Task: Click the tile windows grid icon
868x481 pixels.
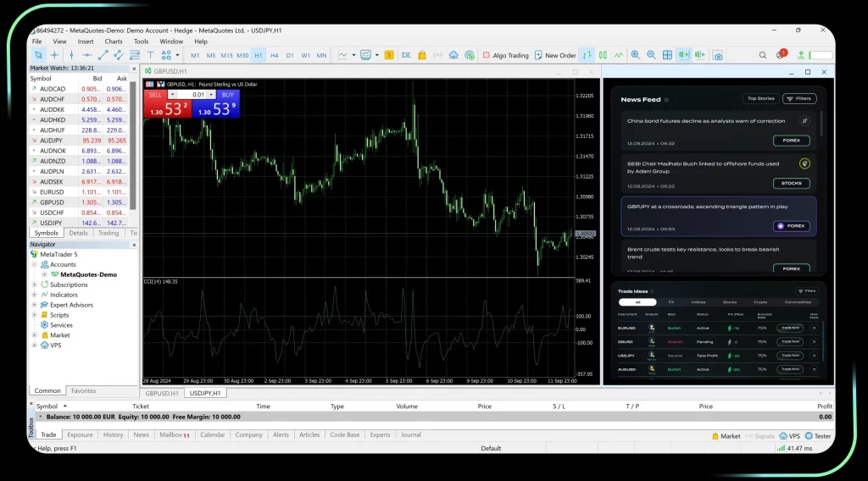Action: (x=667, y=55)
